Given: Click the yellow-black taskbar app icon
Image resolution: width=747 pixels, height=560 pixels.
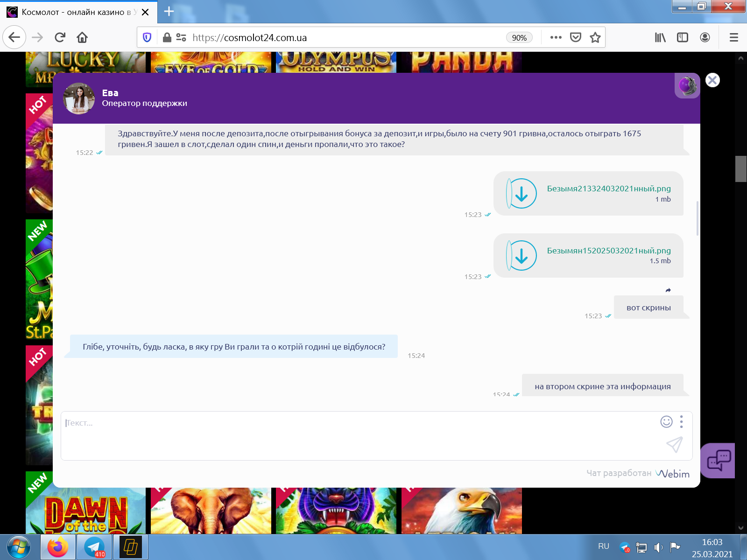Looking at the screenshot, I should point(131,547).
